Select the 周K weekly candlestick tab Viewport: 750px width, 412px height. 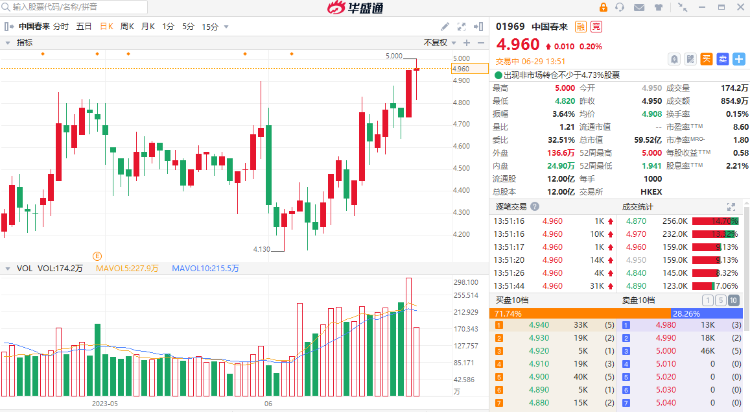[127, 27]
